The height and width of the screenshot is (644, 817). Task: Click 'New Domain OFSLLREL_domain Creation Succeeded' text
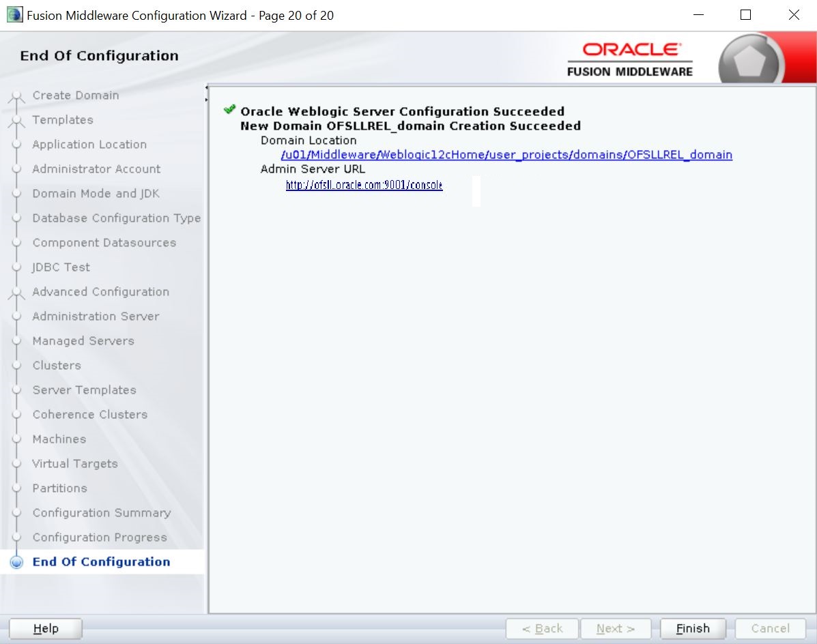point(411,126)
